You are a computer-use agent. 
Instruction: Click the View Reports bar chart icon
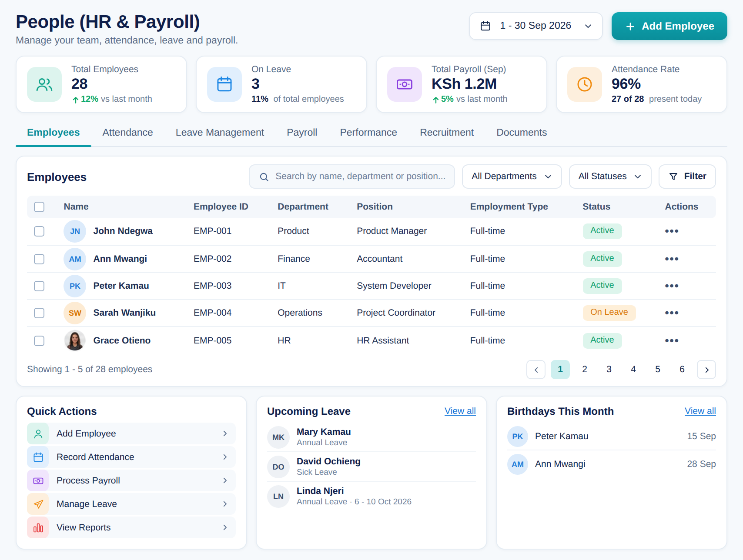[38, 527]
